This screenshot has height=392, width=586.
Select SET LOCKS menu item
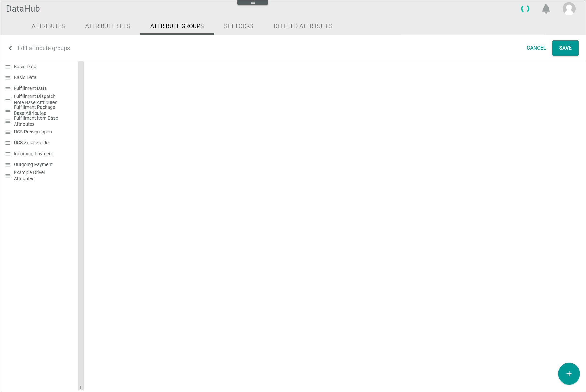tap(239, 26)
